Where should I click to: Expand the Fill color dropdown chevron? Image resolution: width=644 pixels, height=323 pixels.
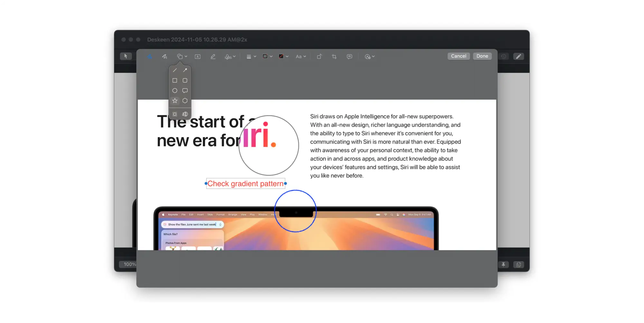287,57
